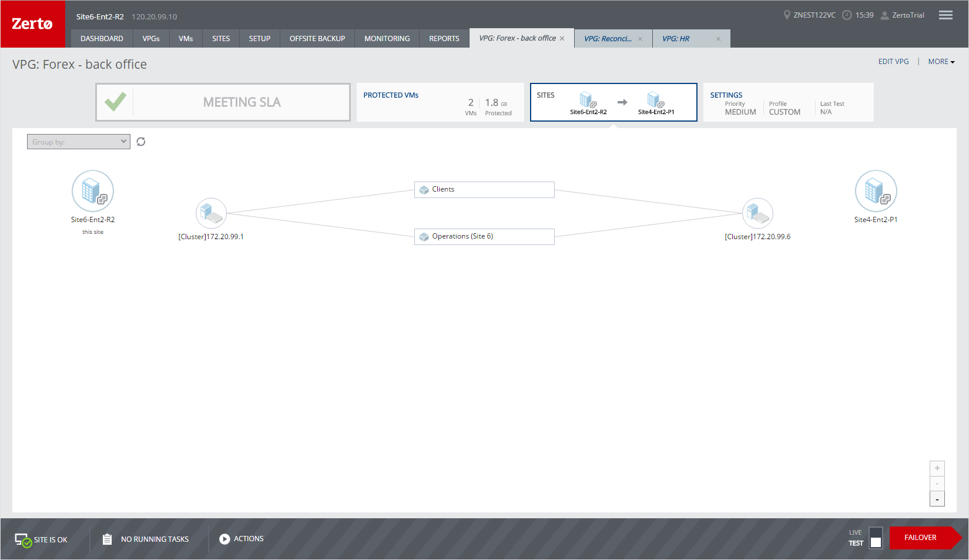Image resolution: width=969 pixels, height=560 pixels.
Task: Select Site6-Ent2-R2 icon in SITES panel
Action: [588, 100]
